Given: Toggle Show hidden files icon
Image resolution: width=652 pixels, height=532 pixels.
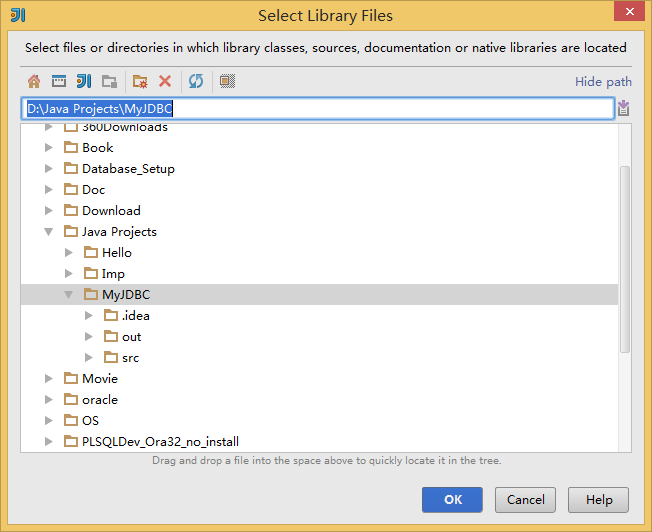Looking at the screenshot, I should click(x=227, y=81).
